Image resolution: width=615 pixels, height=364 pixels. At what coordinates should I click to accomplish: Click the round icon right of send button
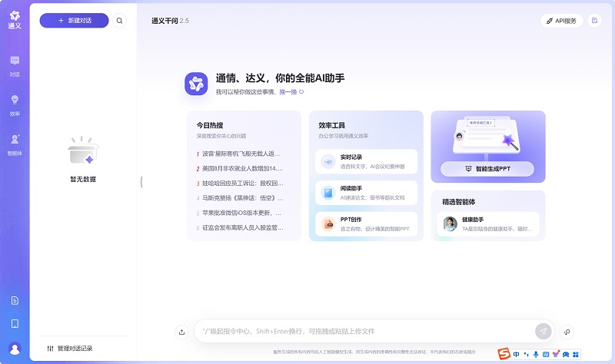[567, 332]
